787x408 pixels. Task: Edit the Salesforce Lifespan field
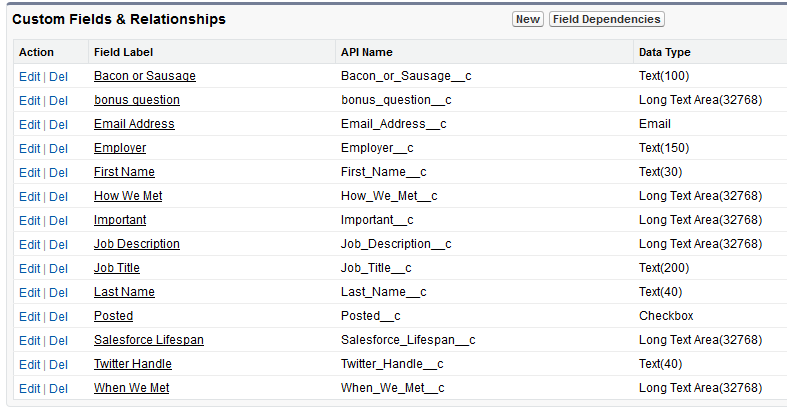tap(30, 341)
